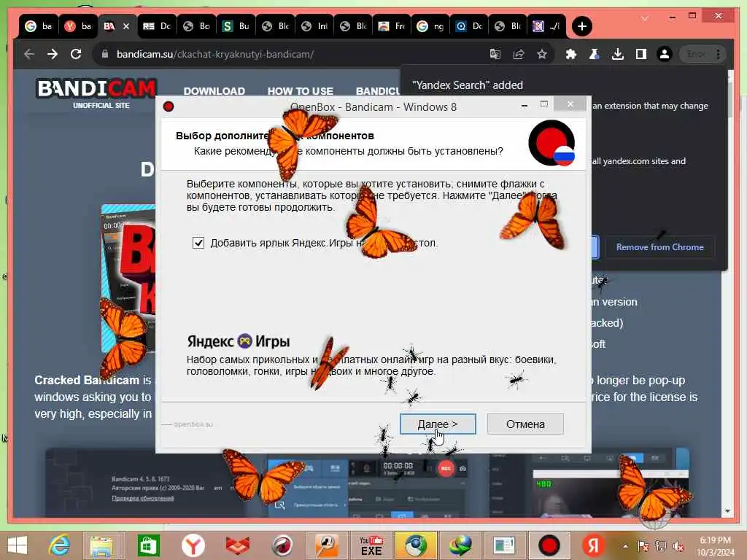Open the Windows Start button
Screen dimensions: 747x560
18,545
